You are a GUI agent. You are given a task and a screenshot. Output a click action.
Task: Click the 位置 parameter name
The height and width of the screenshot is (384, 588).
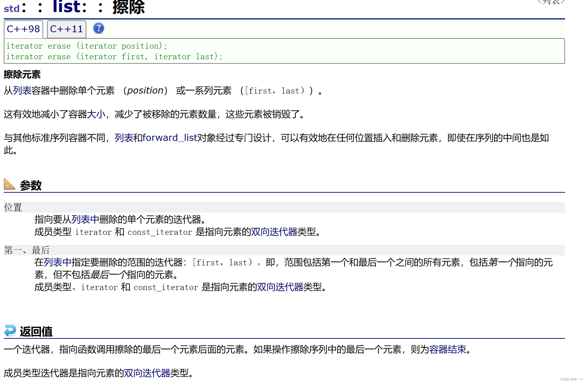(13, 207)
